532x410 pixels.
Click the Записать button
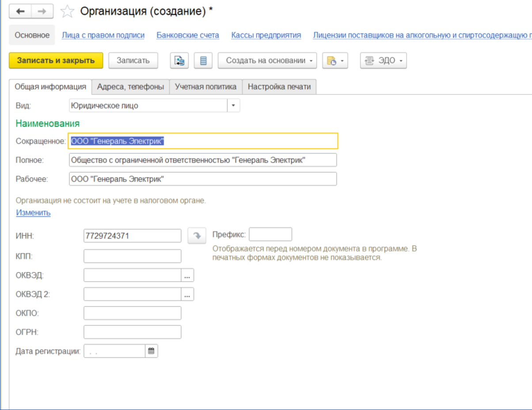pyautogui.click(x=133, y=61)
